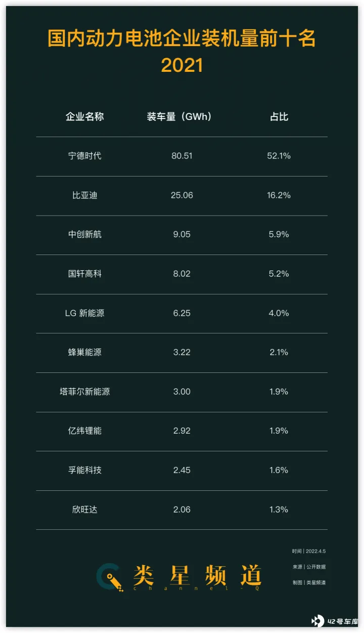
Task: Click the 亿纬锂能 row name
Action: coord(85,431)
